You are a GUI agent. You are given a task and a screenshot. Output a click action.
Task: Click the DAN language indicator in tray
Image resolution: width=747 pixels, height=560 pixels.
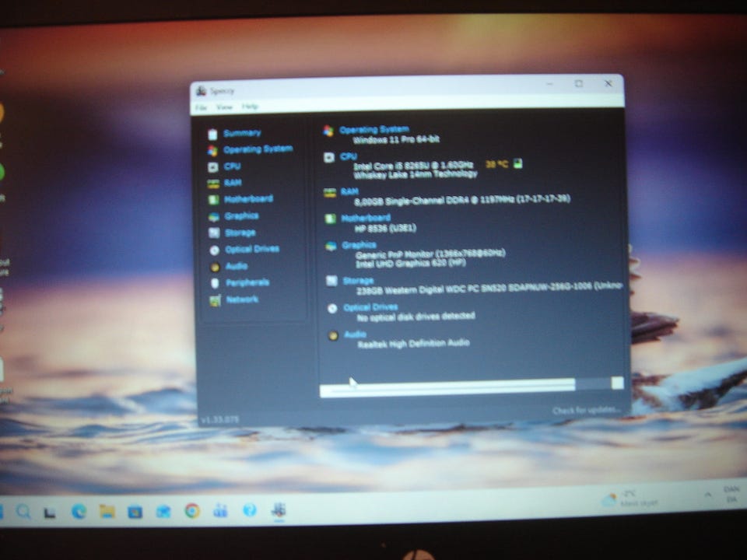click(731, 495)
